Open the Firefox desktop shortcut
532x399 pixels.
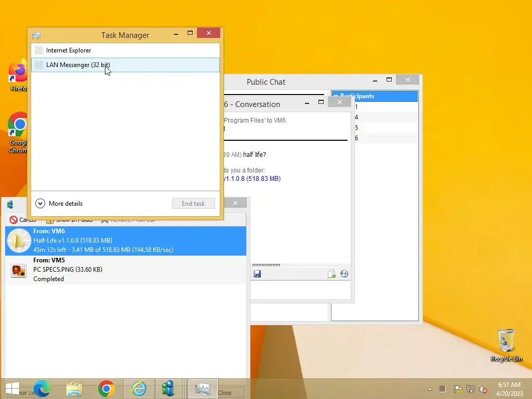tap(18, 75)
